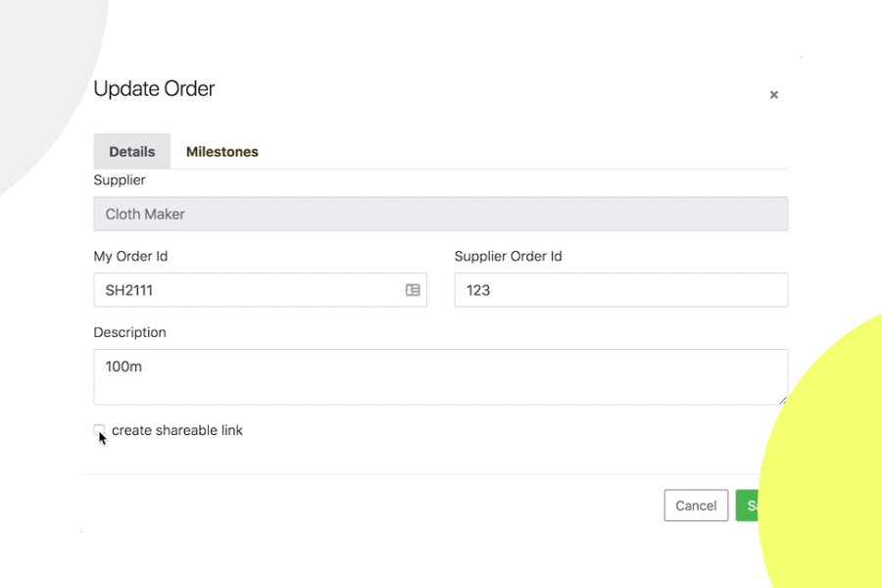882x588 pixels.
Task: Click the Update Order heading
Action: click(x=154, y=89)
